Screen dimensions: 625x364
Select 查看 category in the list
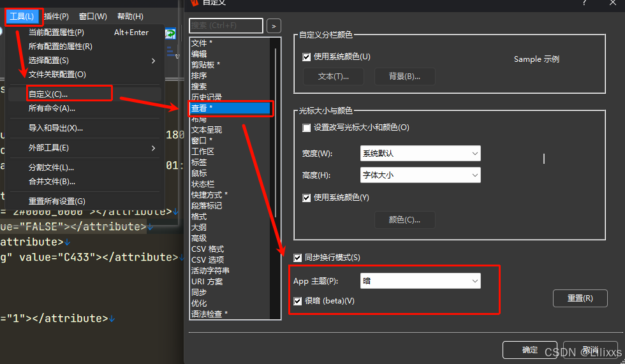coord(230,108)
